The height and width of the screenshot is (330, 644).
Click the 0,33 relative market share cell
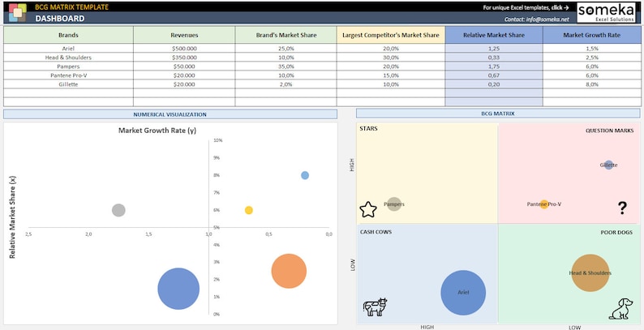click(494, 57)
